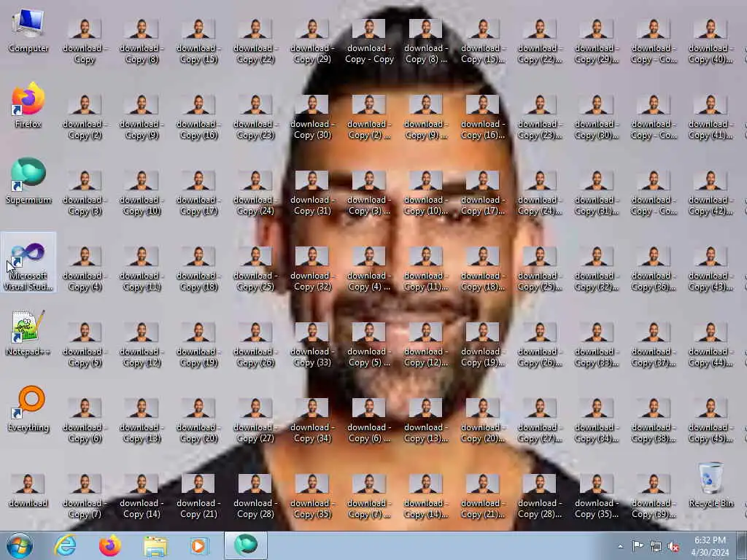Select file download - Copy - Copy
747x560 pixels.
pyautogui.click(x=369, y=42)
